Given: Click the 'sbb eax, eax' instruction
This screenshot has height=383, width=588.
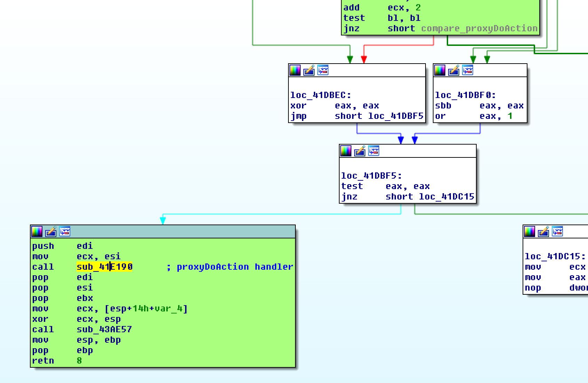Looking at the screenshot, I should 479,106.
